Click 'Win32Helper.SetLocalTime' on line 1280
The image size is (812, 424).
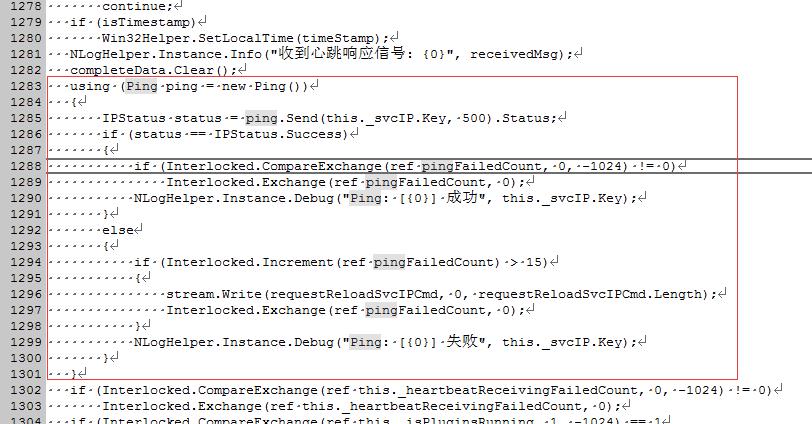(x=197, y=38)
